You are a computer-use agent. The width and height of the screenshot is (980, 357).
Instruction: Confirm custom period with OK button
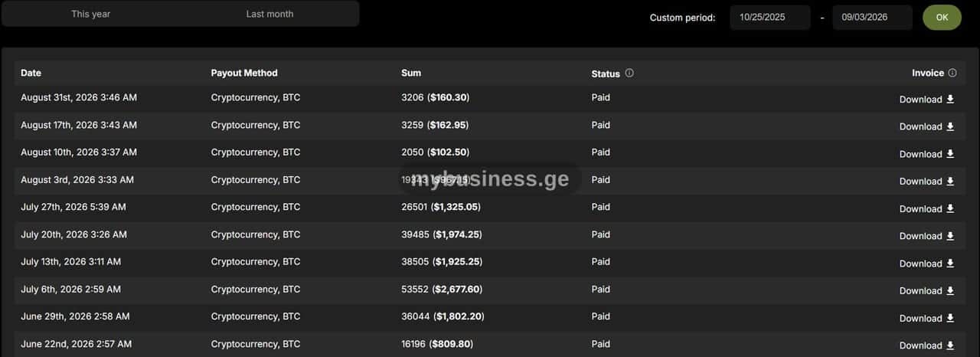click(942, 17)
